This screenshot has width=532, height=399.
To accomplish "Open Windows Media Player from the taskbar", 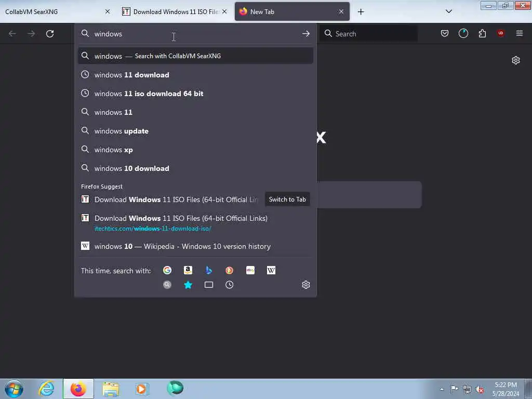I will click(x=142, y=389).
